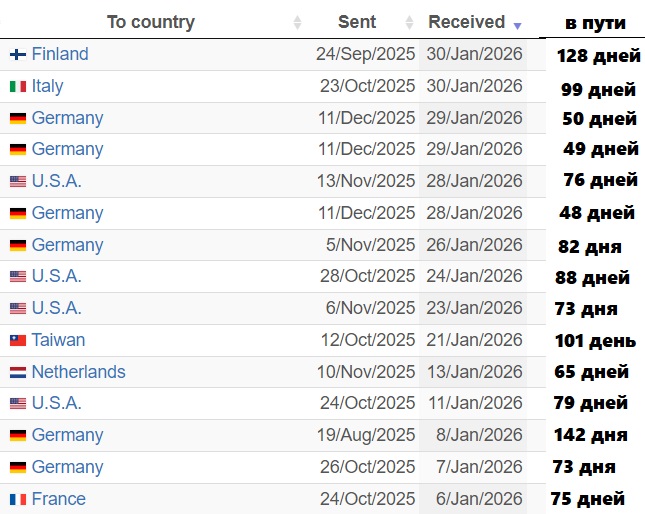Click the "Sent" column header text
The width and height of the screenshot is (645, 514).
(357, 22)
